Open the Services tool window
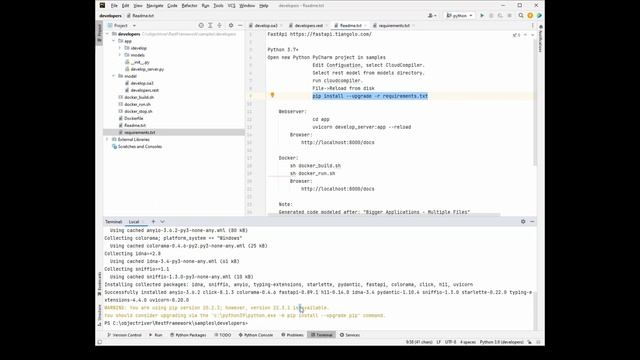The image size is (640, 360). pyautogui.click(x=350, y=335)
